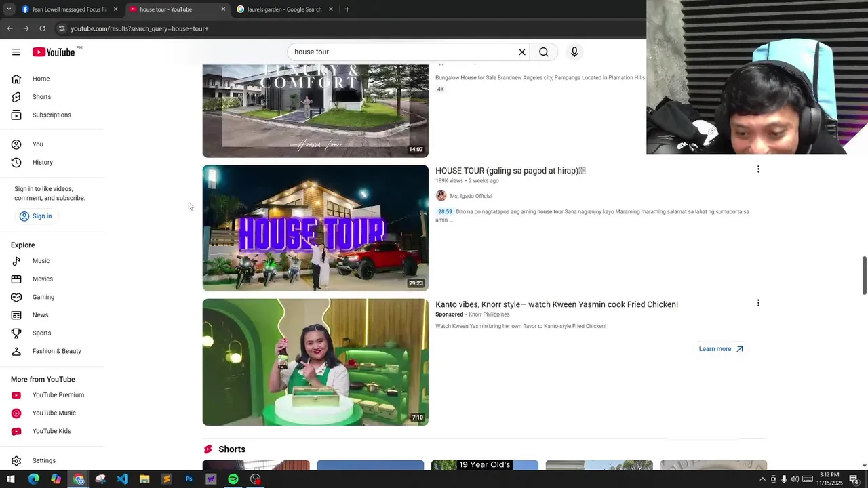The width and height of the screenshot is (868, 488).
Task: Show hidden system tray icons
Action: [762, 479]
